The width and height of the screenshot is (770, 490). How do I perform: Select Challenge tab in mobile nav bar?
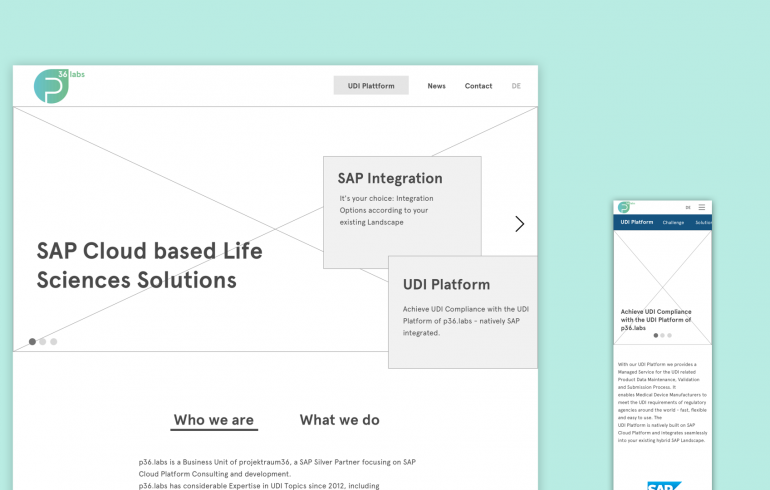coord(673,222)
